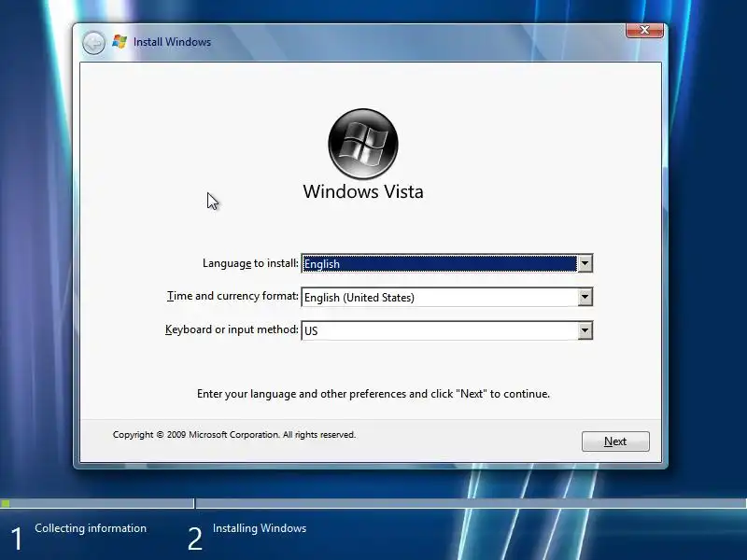Click the 'Install Windows' title text
The width and height of the screenshot is (747, 560).
[x=172, y=42]
